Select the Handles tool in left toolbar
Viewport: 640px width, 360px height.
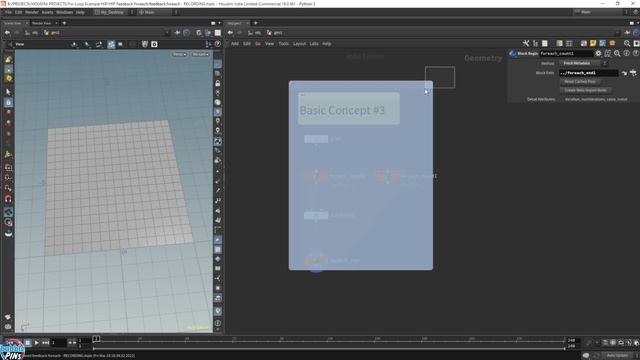8,154
